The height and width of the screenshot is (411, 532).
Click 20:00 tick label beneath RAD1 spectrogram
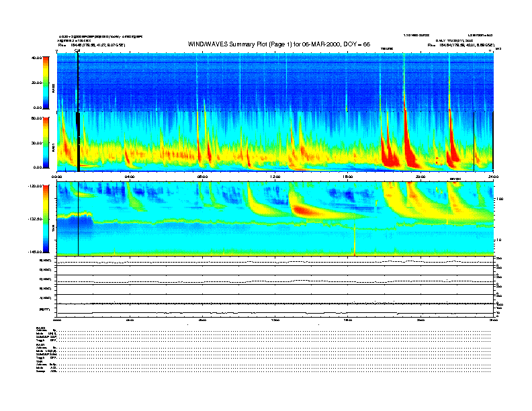point(420,177)
